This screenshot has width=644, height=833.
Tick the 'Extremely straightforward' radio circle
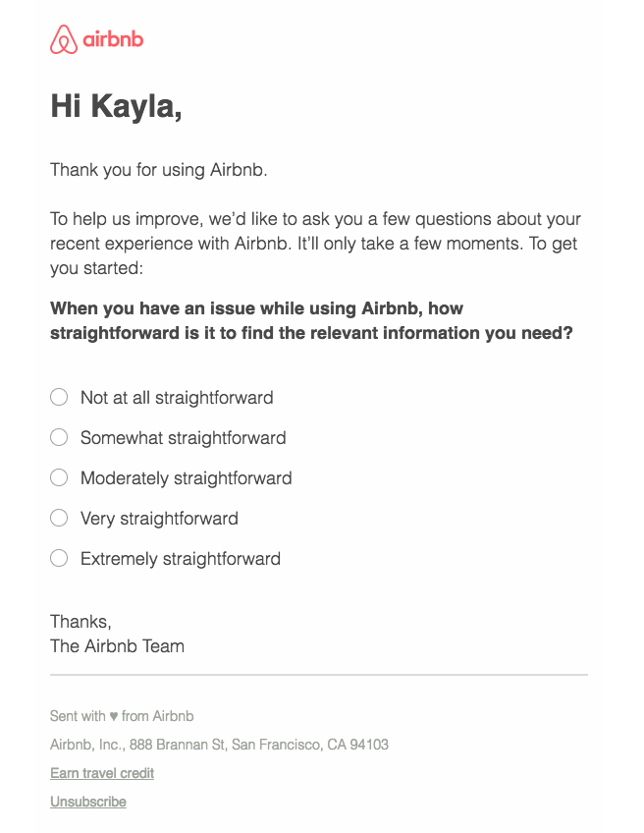click(59, 558)
